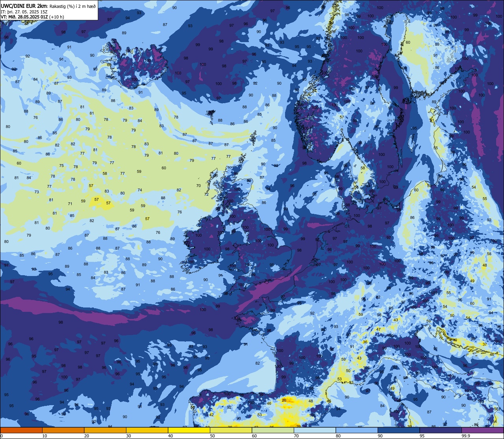Select the "99.9" tick label on the legend
504x439 pixels.
[466, 435]
